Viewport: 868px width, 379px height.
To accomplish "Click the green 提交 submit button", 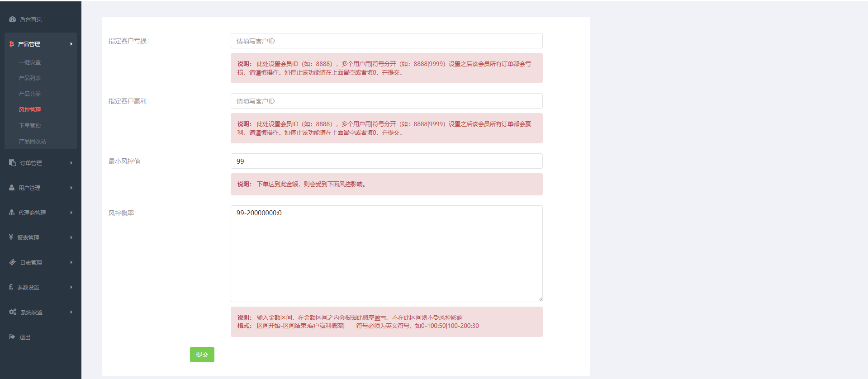I will click(202, 355).
